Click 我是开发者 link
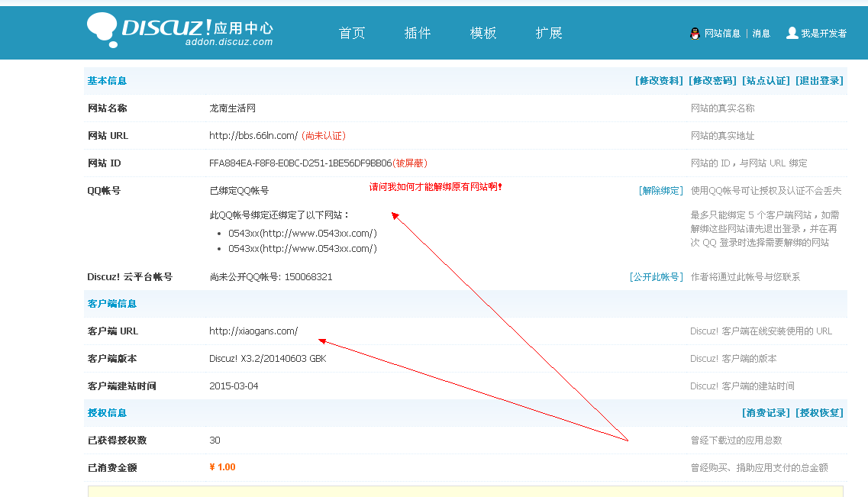The height and width of the screenshot is (497, 868). (824, 34)
